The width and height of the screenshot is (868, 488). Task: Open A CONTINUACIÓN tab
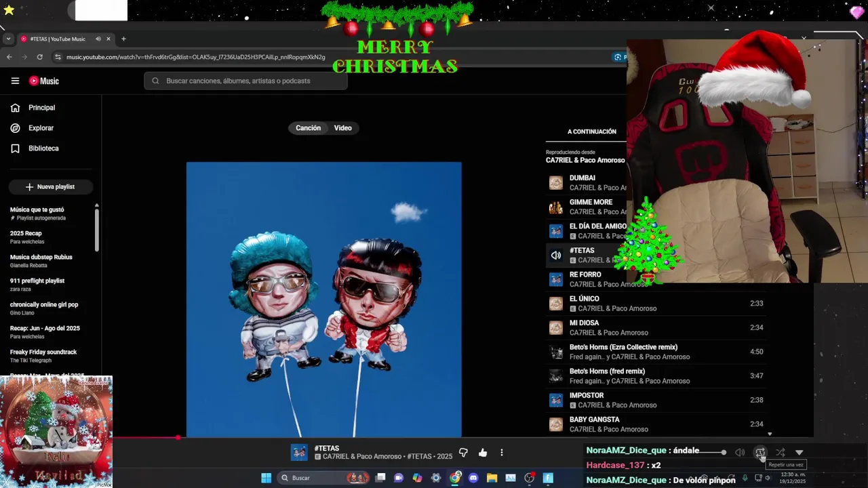591,131
